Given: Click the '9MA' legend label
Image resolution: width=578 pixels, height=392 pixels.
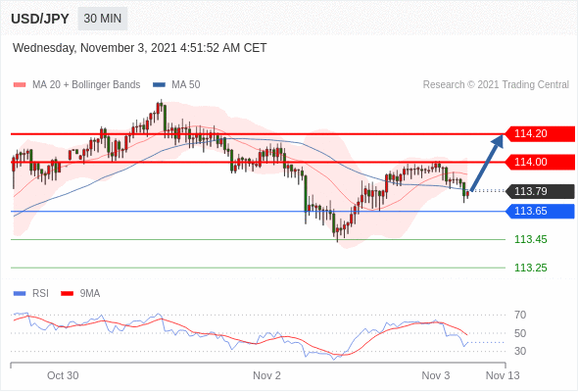Looking at the screenshot, I should click(90, 294).
